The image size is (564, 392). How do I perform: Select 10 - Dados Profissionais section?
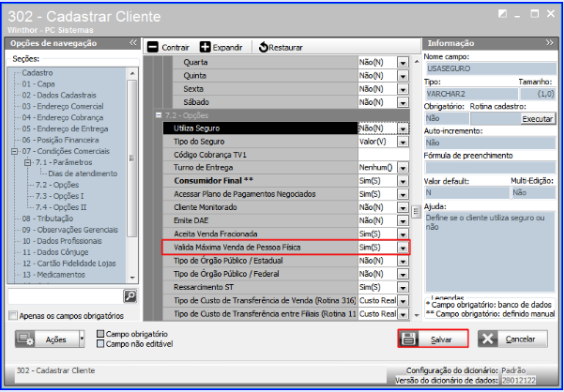click(x=62, y=241)
